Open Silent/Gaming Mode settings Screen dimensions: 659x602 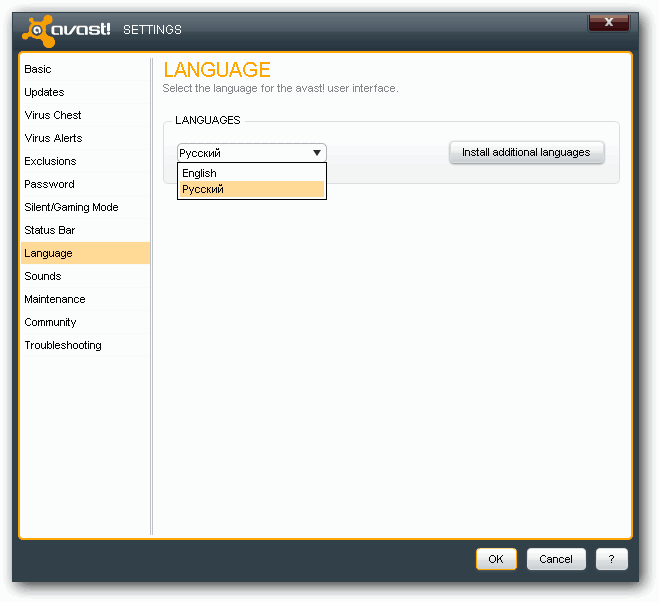(85, 207)
